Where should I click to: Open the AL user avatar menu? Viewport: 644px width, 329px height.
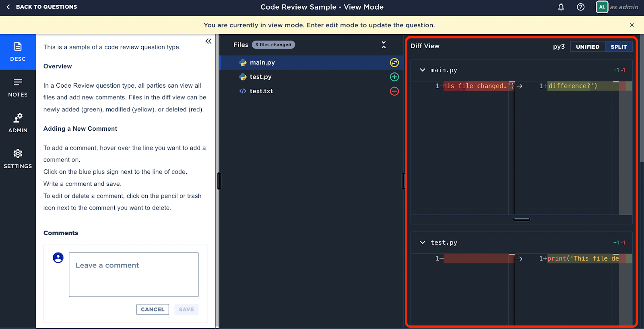tap(602, 7)
